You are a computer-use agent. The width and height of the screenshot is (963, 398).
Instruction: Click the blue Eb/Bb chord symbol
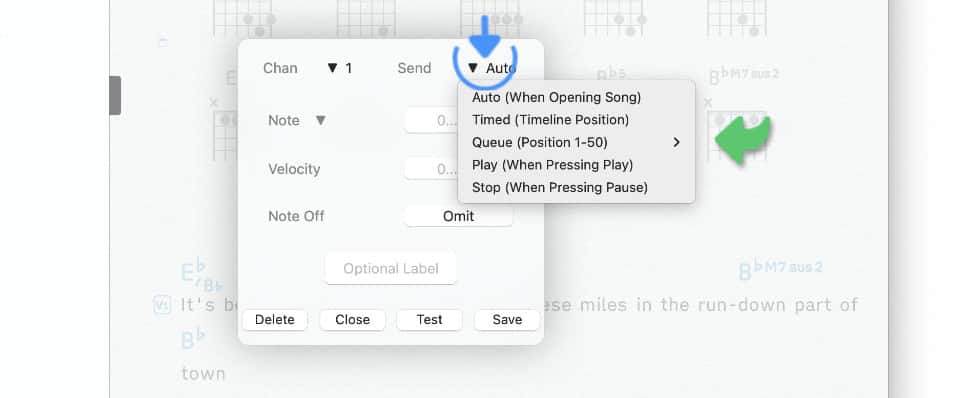[x=201, y=276]
